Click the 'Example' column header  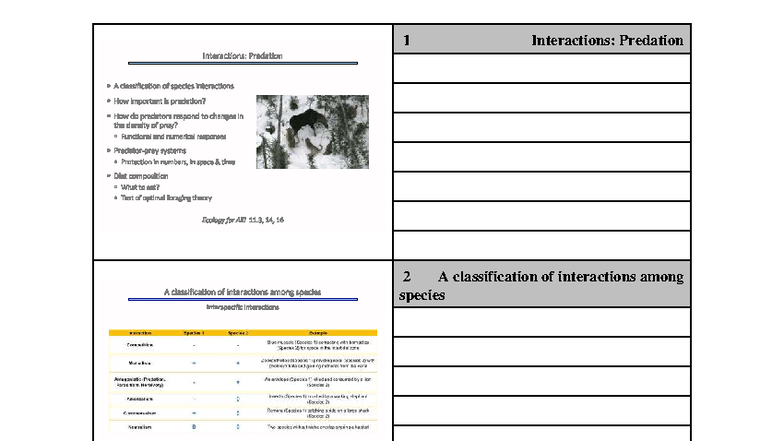[318, 333]
